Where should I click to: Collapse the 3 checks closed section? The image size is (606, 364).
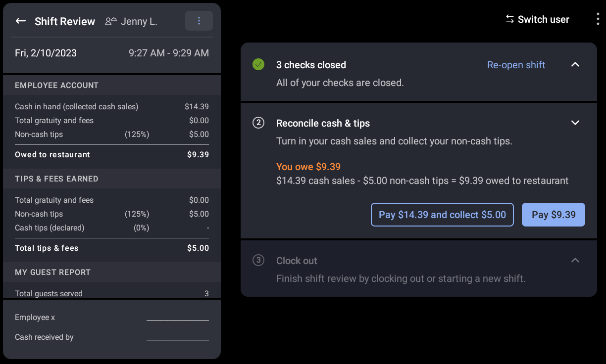tap(575, 64)
